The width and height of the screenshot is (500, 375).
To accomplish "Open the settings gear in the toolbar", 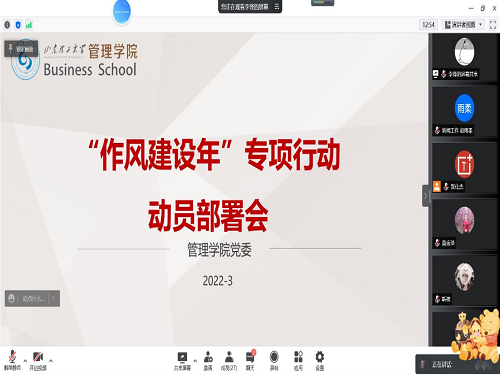I will tap(320, 360).
